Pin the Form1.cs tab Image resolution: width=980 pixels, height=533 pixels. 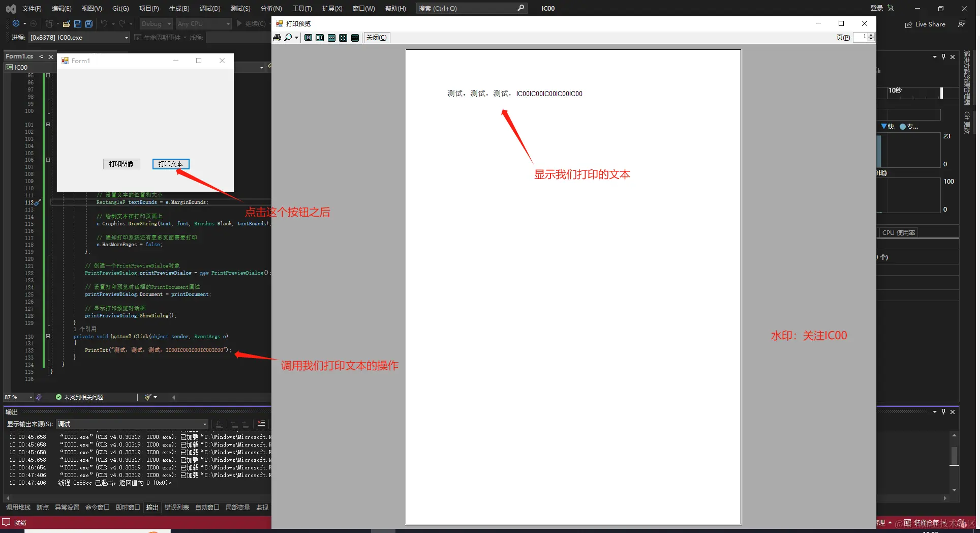pos(42,57)
